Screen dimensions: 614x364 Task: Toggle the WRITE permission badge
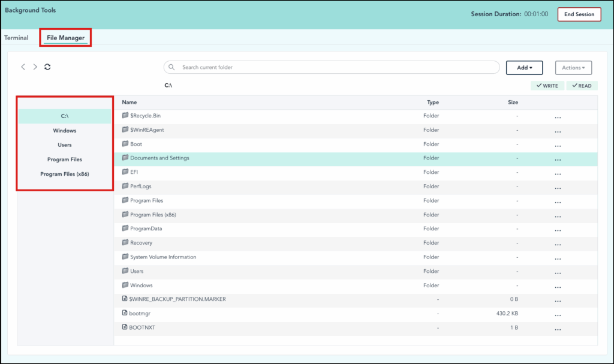click(547, 86)
